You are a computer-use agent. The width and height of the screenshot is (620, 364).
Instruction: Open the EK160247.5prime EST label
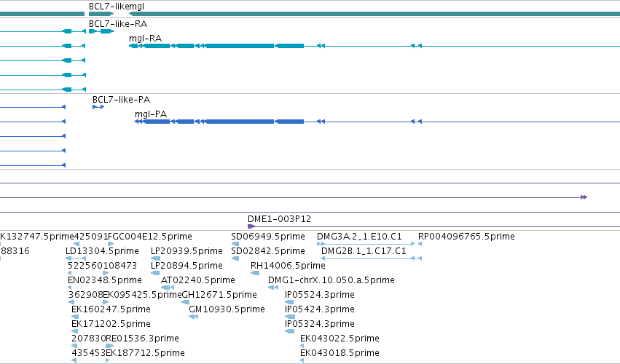111,309
